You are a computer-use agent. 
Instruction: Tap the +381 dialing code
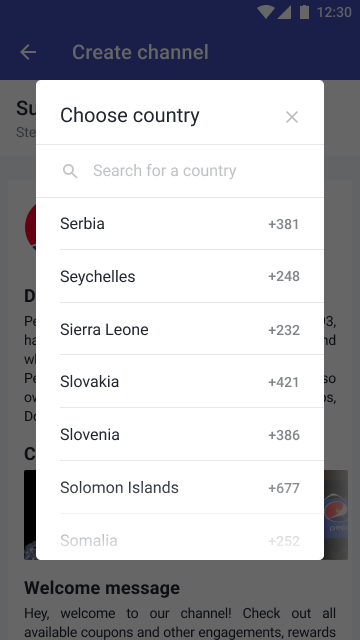(284, 224)
